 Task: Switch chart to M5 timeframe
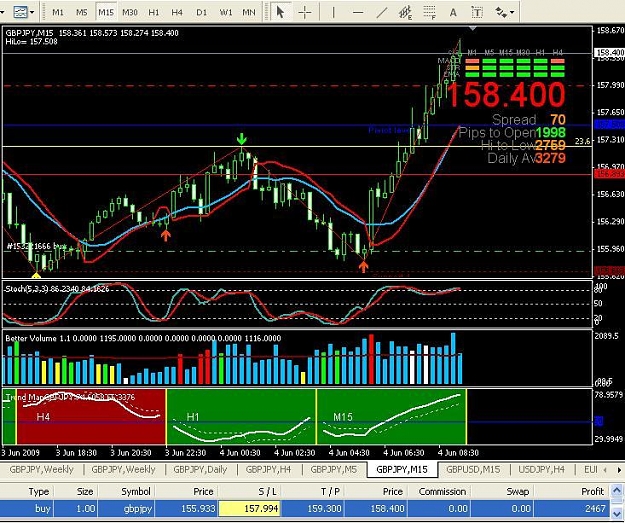click(82, 12)
